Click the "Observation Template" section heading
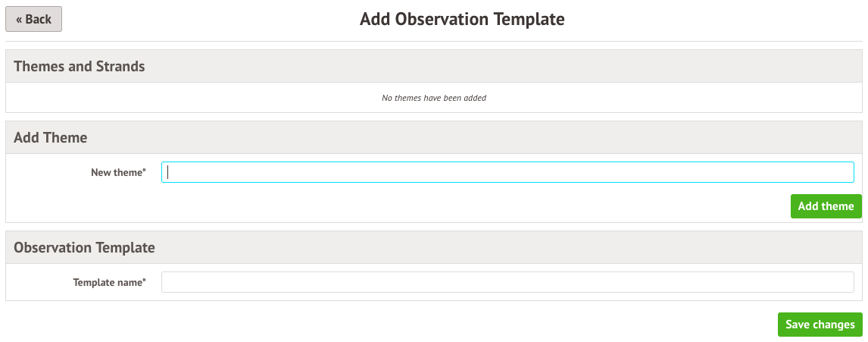The image size is (868, 342). tap(84, 247)
